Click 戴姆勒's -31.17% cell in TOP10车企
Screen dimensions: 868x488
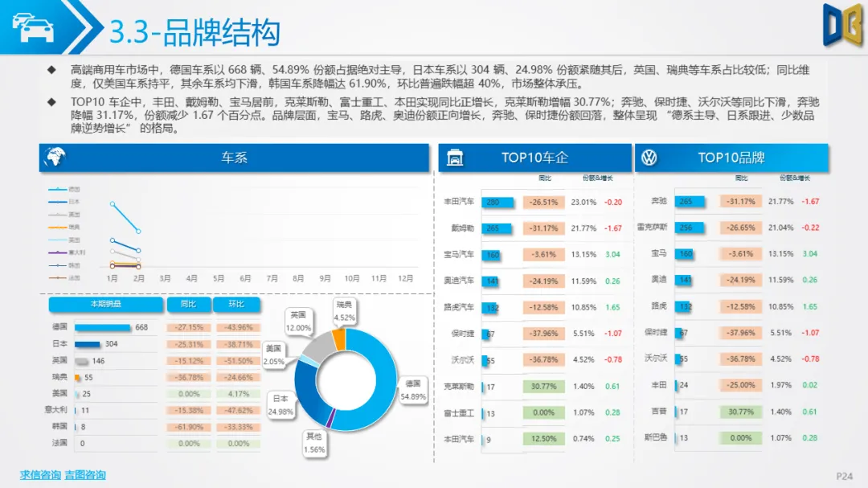click(543, 228)
